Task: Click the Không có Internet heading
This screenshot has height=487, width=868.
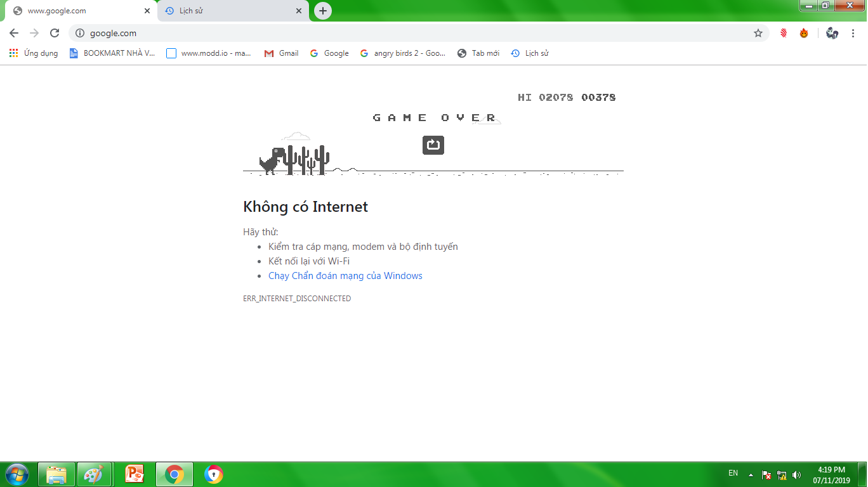Action: [305, 207]
